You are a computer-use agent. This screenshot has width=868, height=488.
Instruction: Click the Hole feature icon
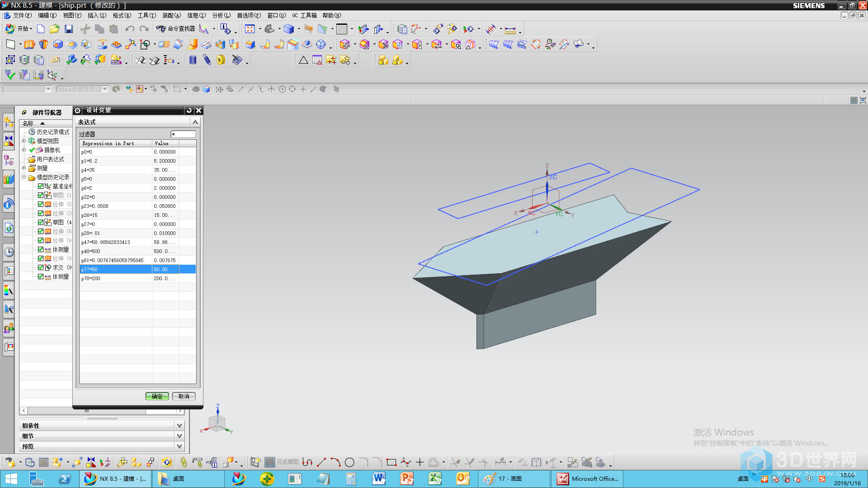[58, 45]
